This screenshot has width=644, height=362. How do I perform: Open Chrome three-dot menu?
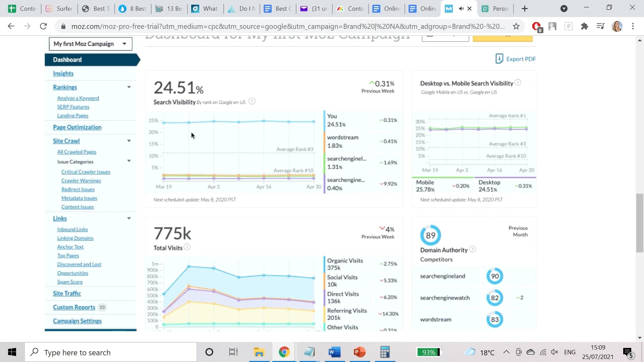tap(633, 26)
